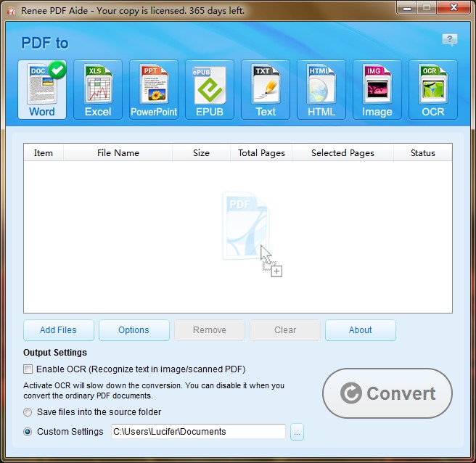Screen dimensions: 476x463
Task: Click the Selected Pages column header
Action: [342, 152]
